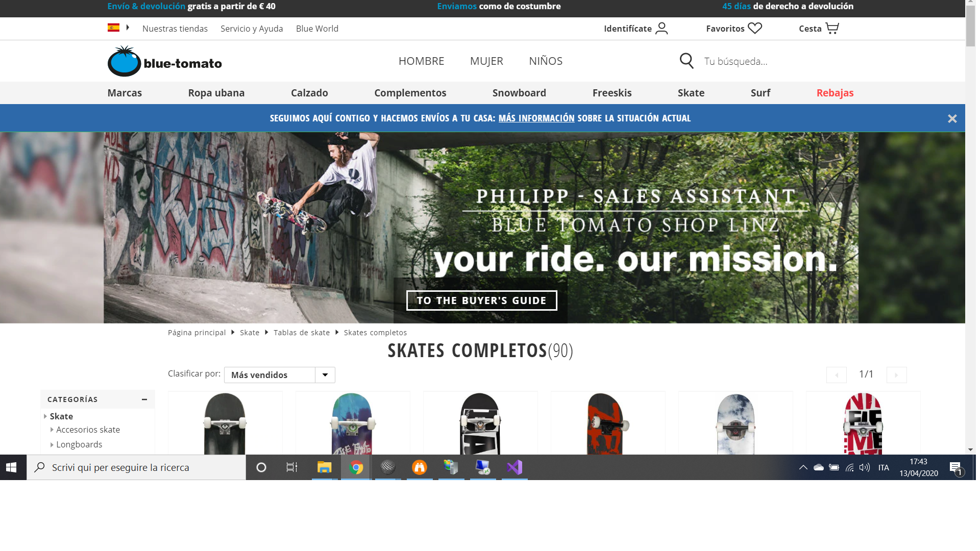Close the blue information banner

coord(952,118)
